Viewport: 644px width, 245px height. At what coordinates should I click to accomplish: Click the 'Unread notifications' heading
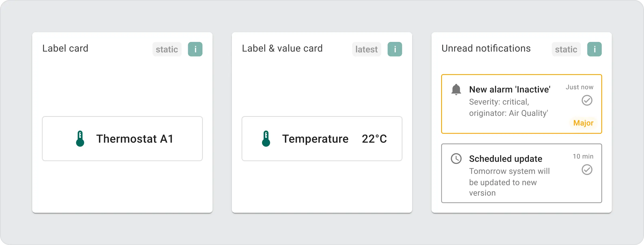[x=486, y=48]
